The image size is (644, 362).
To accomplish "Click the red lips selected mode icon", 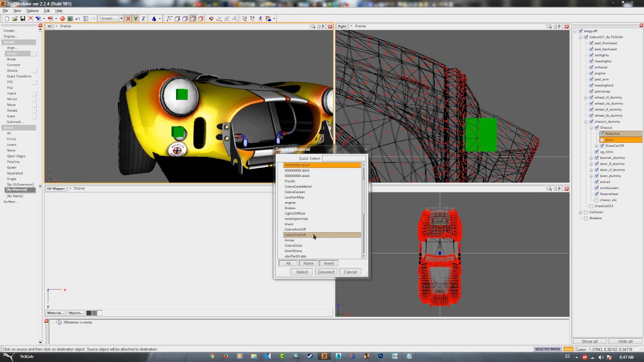I will tap(211, 19).
